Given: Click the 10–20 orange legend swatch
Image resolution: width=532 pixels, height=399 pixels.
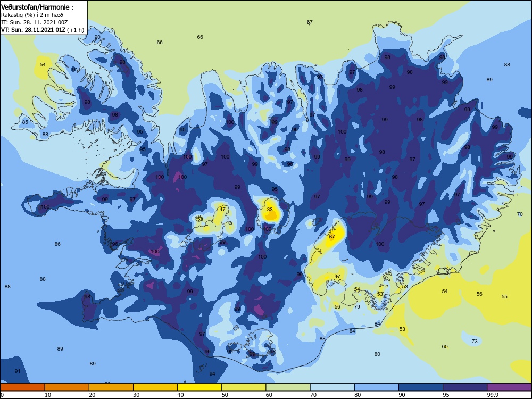Looking at the screenshot, I should (x=67, y=387).
